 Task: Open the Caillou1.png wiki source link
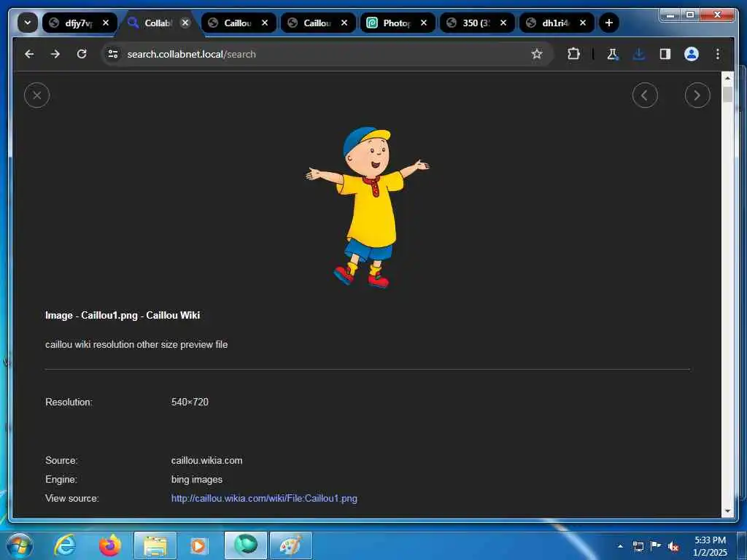click(x=264, y=499)
